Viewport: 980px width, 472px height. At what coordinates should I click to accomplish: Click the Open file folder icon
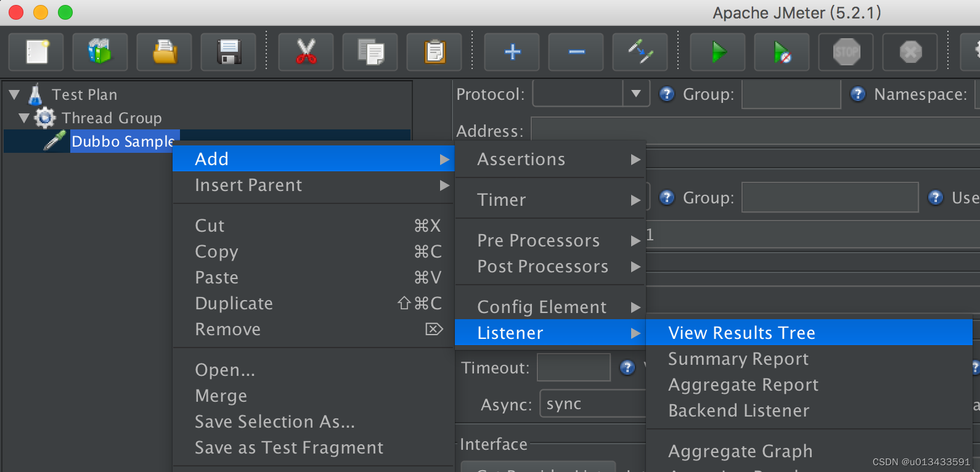coord(165,52)
